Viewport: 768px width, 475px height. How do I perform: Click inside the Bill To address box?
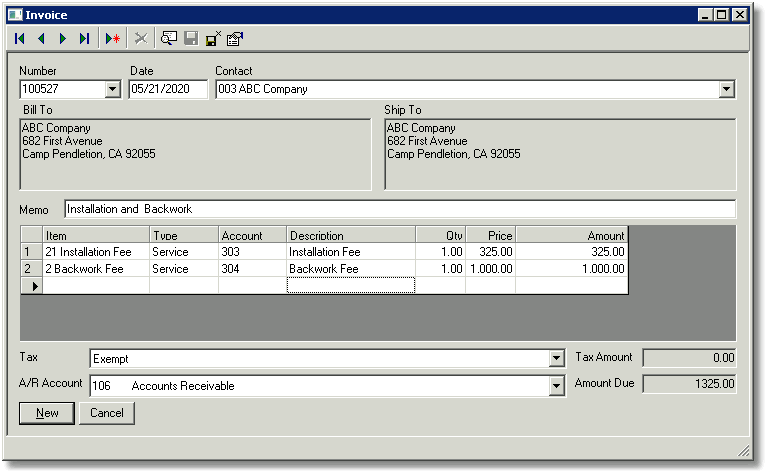(195, 154)
